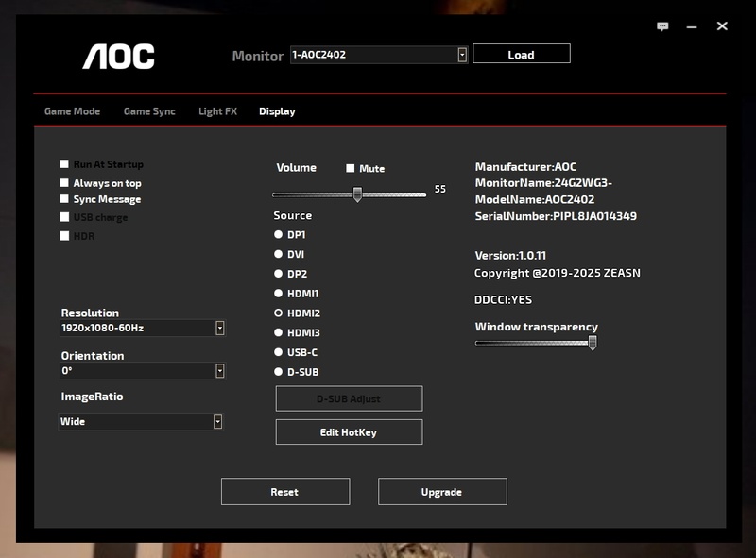
Task: Click the Window transparency slider handle
Action: point(593,343)
